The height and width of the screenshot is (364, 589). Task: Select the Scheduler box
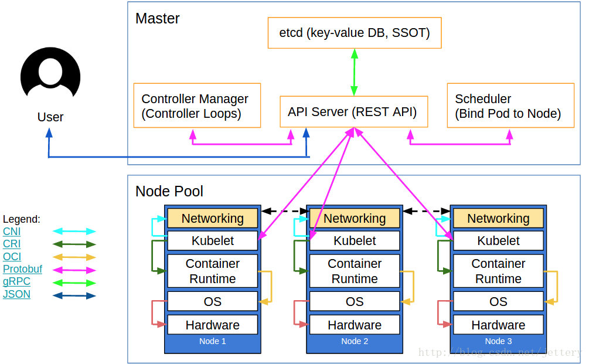click(510, 106)
